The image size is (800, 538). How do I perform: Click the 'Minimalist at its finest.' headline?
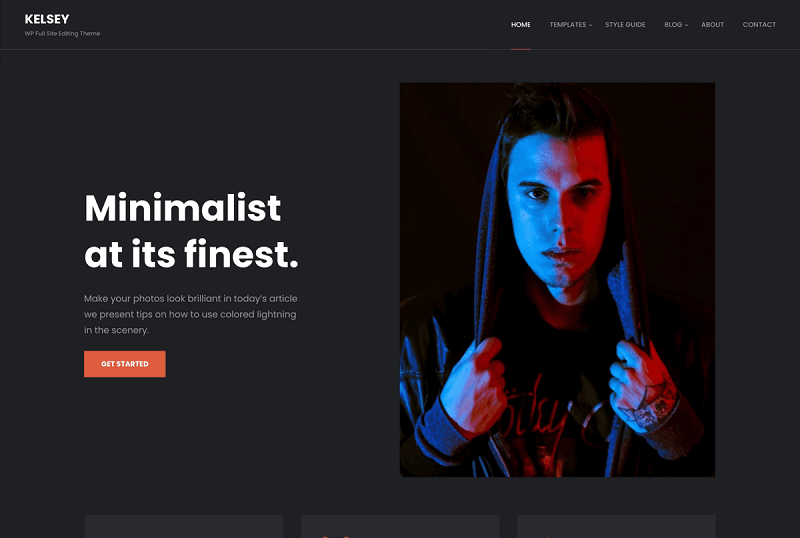191,231
